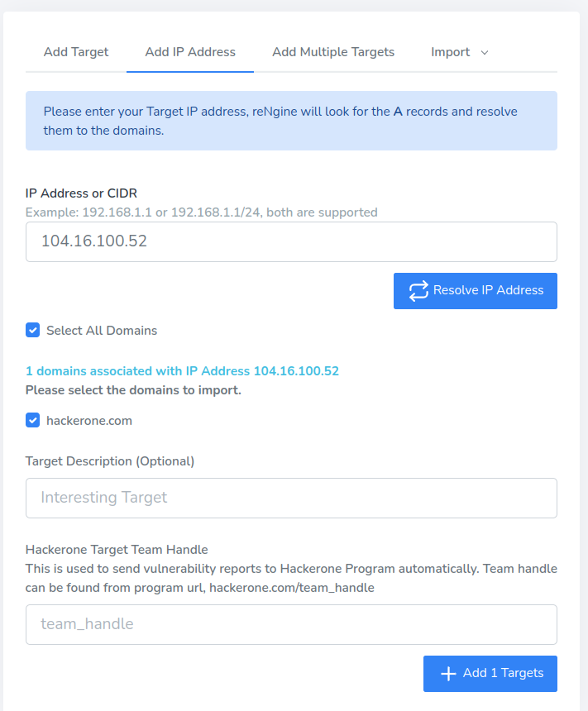
Task: Uncheck the hackerone.com domain checkbox
Action: coord(33,421)
